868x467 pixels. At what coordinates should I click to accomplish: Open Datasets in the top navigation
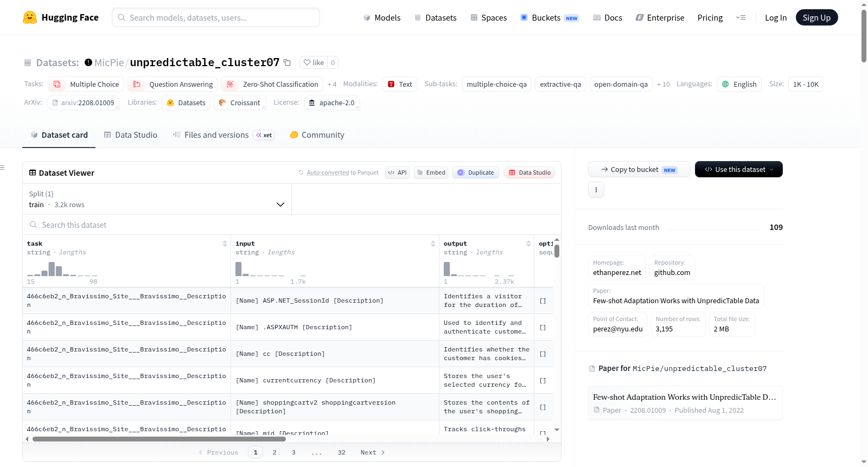point(435,17)
